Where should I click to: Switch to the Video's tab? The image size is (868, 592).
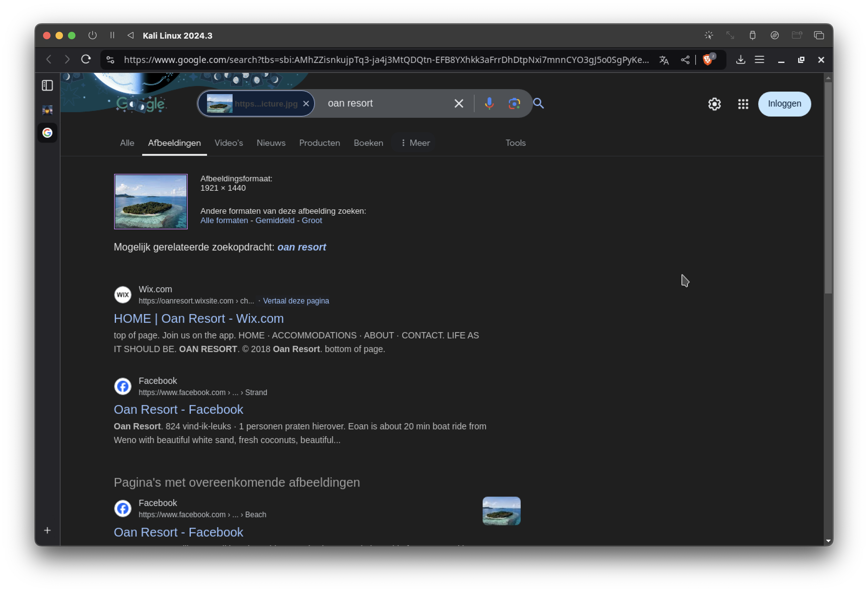[x=229, y=143]
